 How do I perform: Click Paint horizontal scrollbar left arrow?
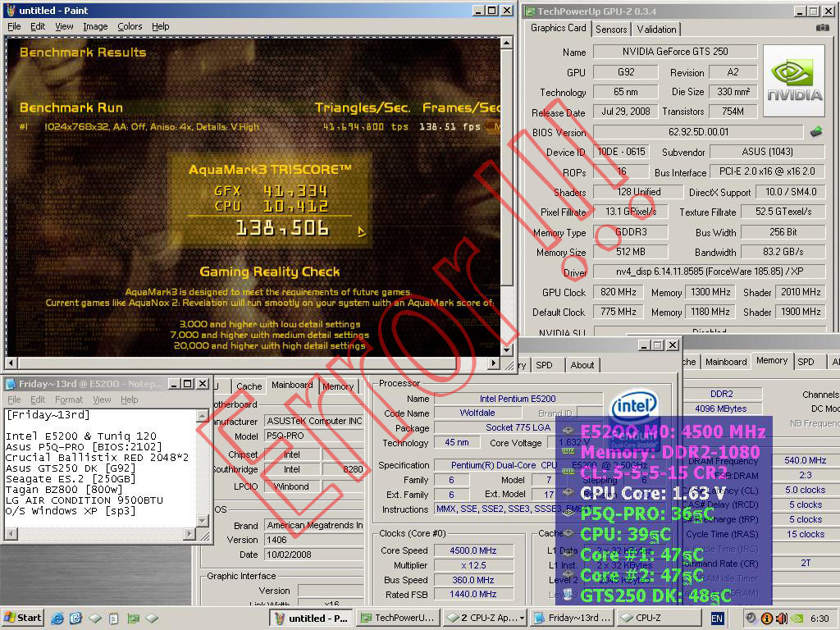click(x=11, y=363)
